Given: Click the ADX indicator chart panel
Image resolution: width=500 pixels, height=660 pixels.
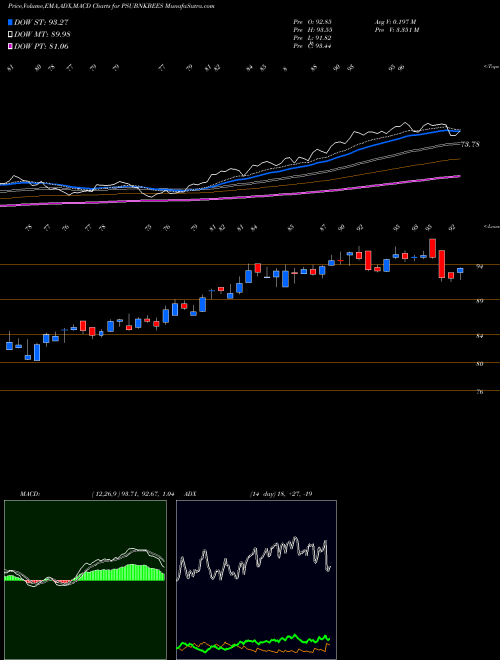Looking at the screenshot, I should [x=256, y=580].
